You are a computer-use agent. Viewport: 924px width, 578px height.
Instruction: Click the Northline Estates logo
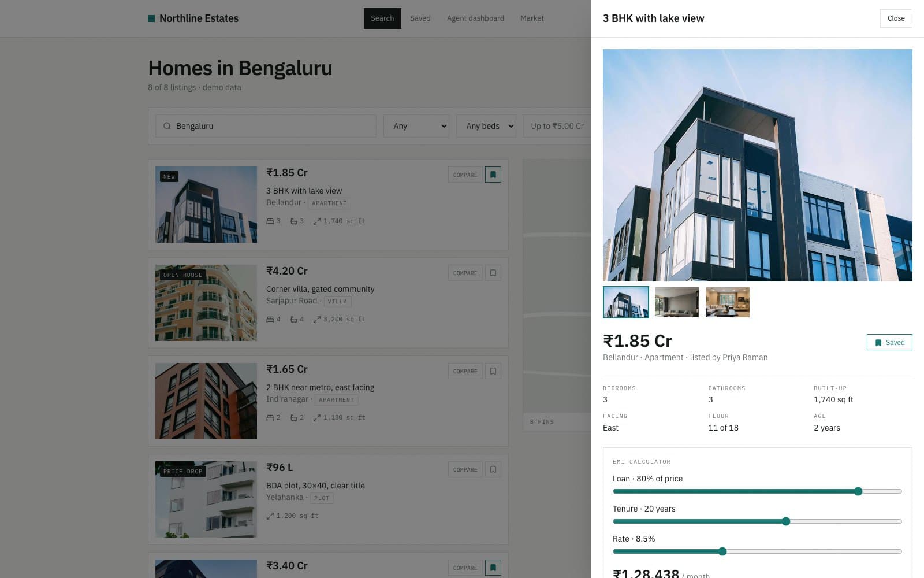point(193,18)
